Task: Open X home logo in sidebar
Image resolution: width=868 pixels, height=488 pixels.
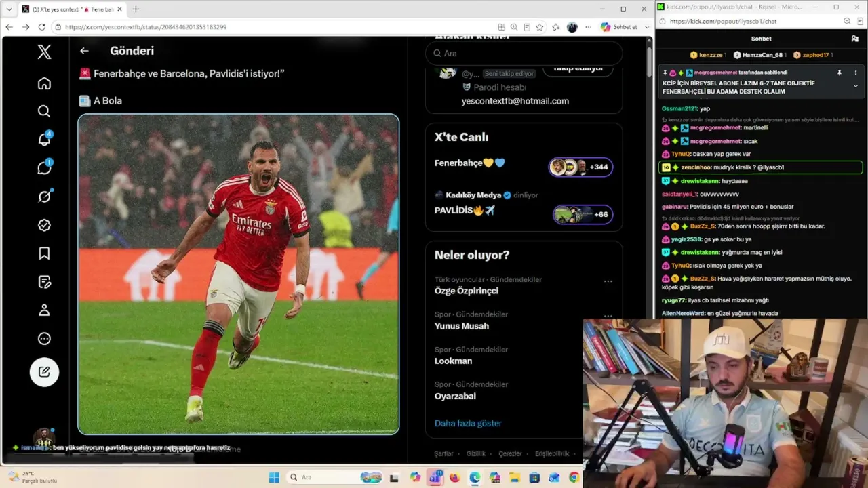Action: tap(44, 52)
